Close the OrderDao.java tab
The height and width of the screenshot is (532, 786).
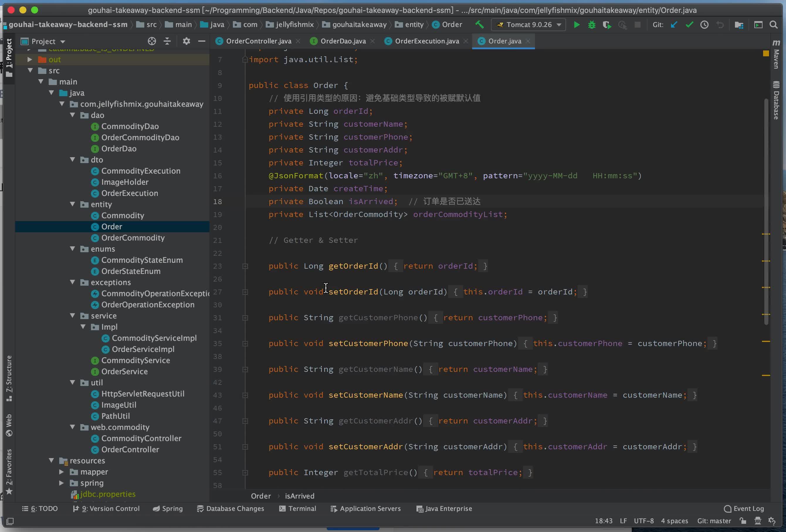(x=372, y=41)
